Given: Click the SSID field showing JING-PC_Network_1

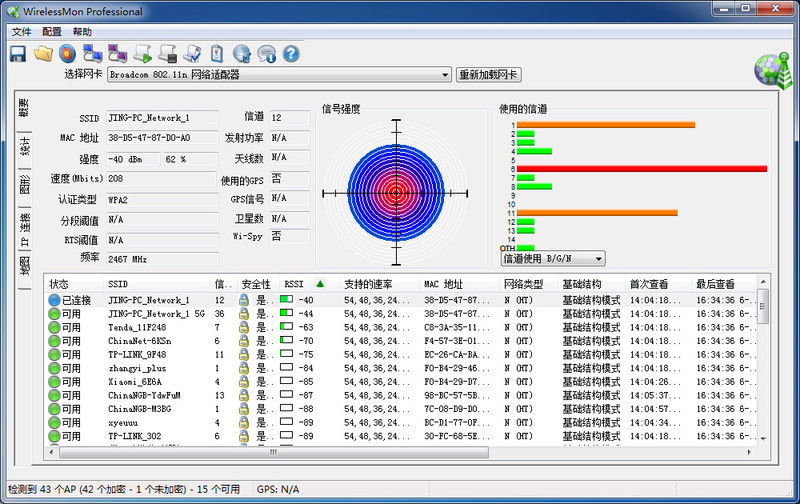Looking at the screenshot, I should 162,118.
